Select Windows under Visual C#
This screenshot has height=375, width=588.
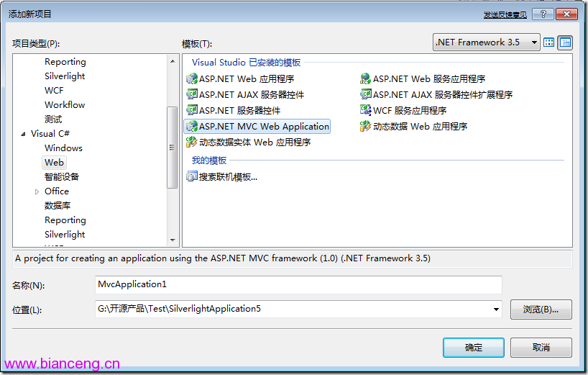tap(63, 148)
